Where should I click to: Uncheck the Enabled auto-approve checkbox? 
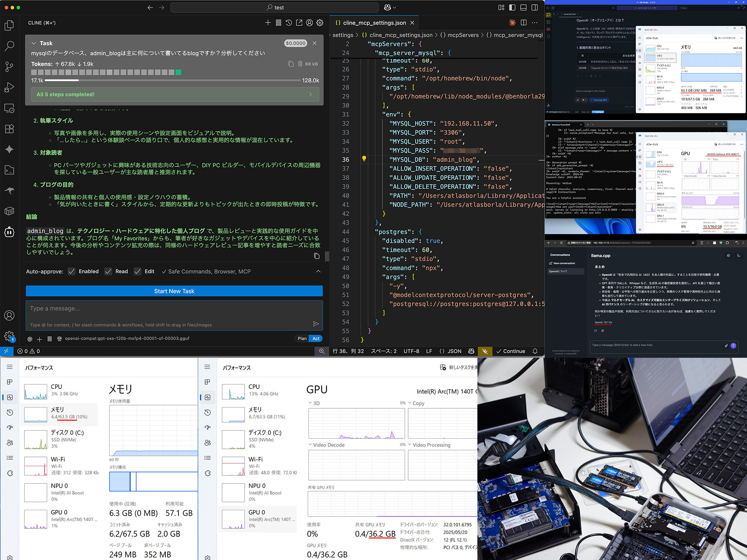point(71,271)
